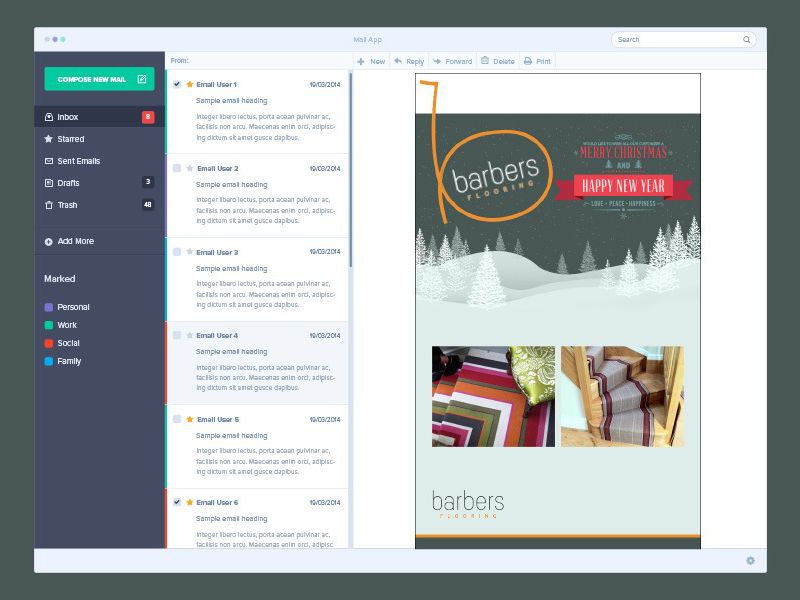Click Add More in sidebar
800x600 pixels.
click(76, 241)
